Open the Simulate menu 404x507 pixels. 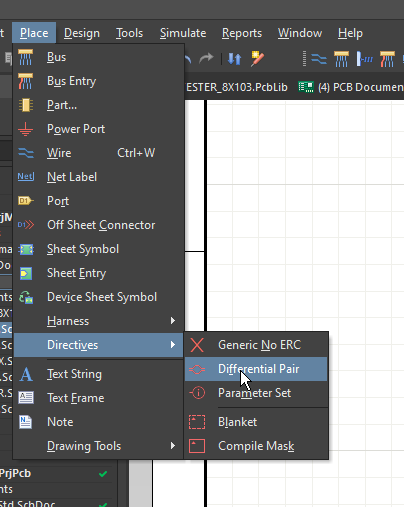click(183, 33)
